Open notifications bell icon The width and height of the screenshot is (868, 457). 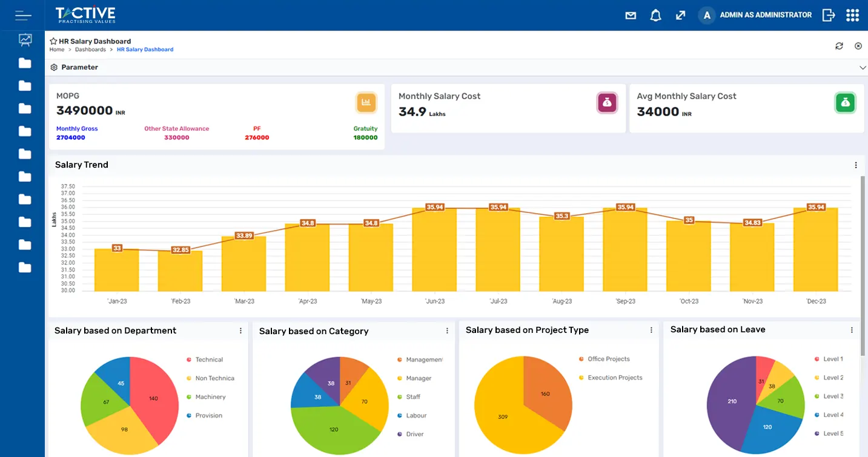pos(655,15)
